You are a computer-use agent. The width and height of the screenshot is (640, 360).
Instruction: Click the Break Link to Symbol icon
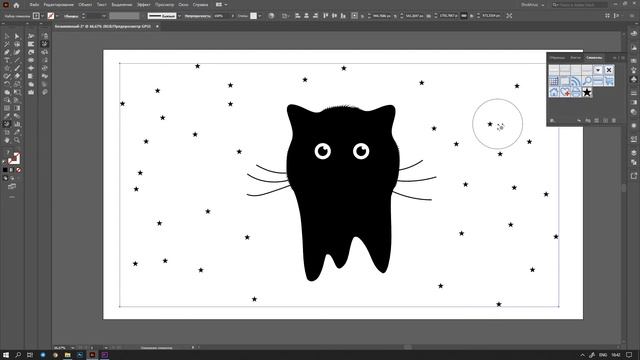point(588,121)
